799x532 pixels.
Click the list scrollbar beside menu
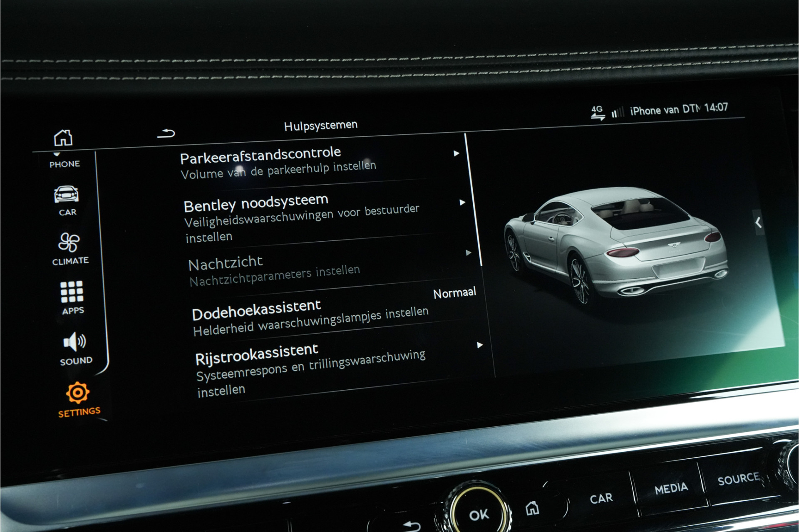pos(474,200)
